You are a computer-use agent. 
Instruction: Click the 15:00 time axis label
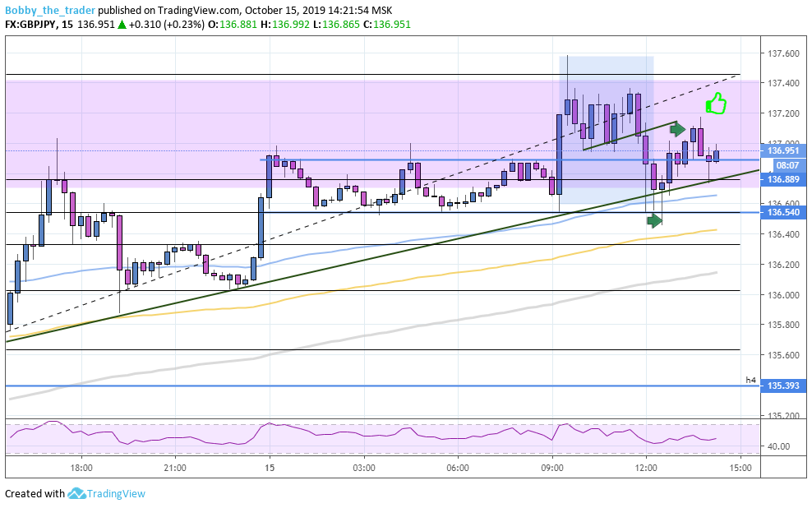coord(740,468)
